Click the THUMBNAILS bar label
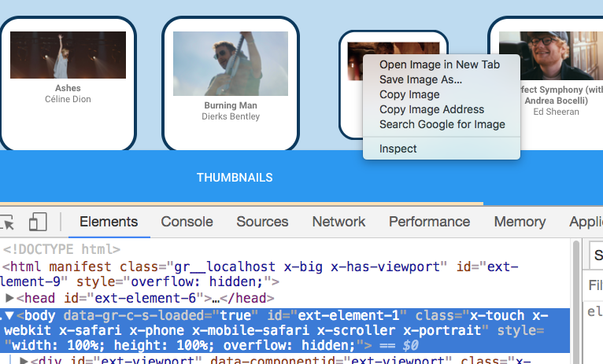Image resolution: width=603 pixels, height=364 pixels. click(x=235, y=178)
